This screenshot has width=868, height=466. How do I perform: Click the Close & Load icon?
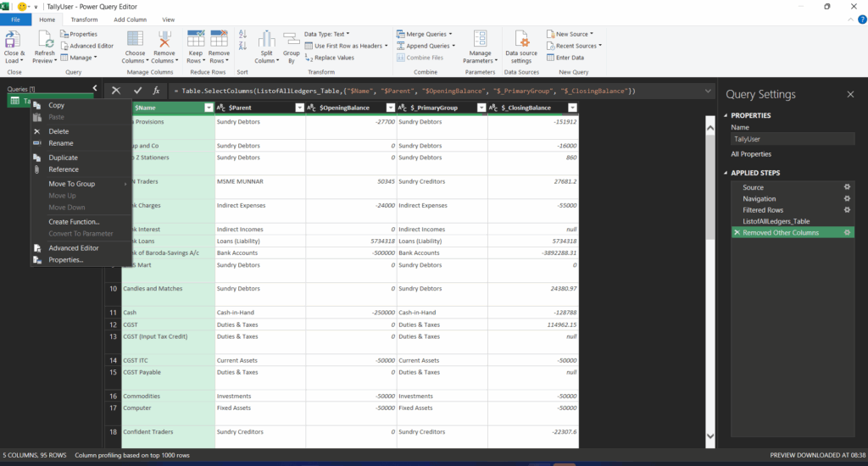coord(14,41)
